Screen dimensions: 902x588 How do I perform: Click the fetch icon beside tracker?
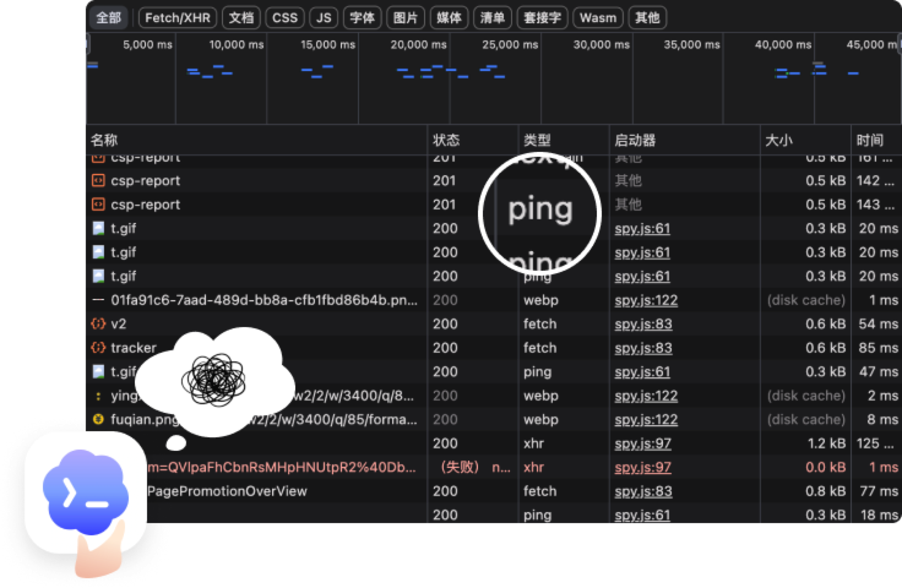pyautogui.click(x=98, y=348)
